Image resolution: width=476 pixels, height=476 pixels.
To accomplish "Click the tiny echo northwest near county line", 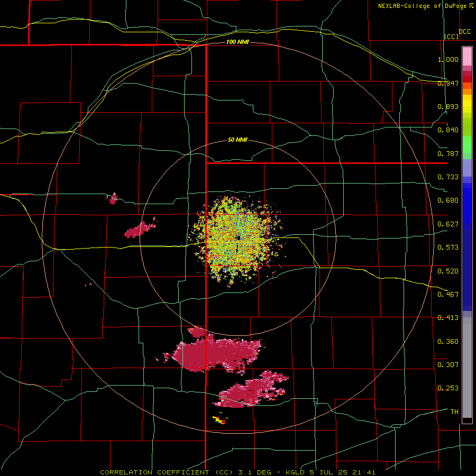I will click(x=113, y=198).
